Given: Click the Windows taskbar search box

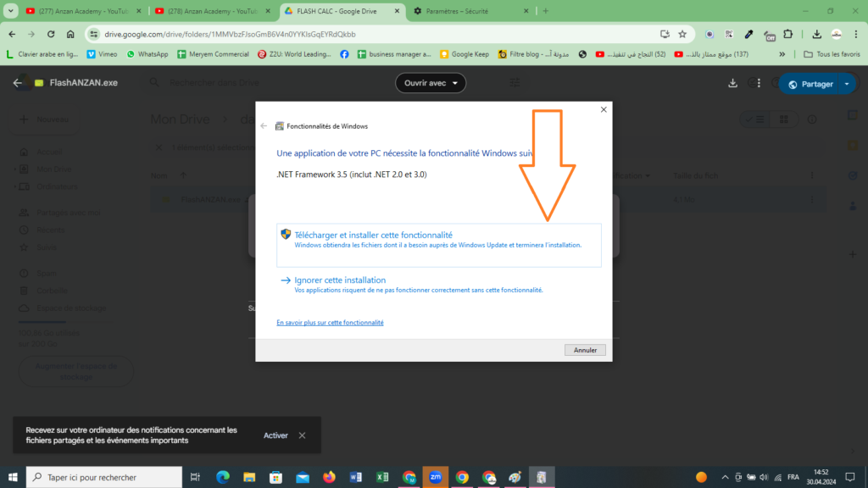Looking at the screenshot, I should [x=104, y=477].
